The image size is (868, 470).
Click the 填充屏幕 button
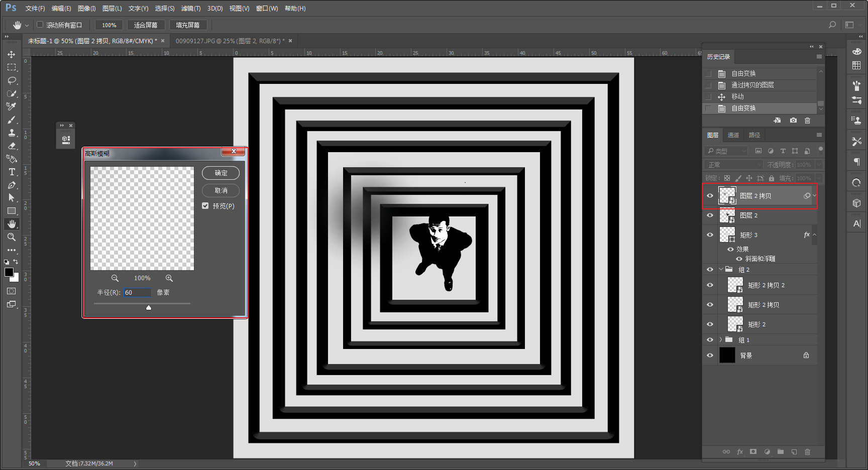pos(188,25)
